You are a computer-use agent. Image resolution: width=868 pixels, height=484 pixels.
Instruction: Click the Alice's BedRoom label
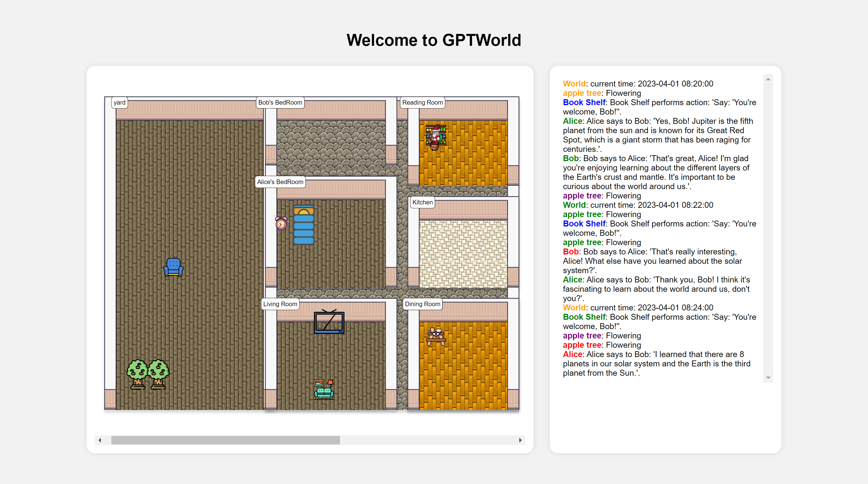(x=280, y=182)
